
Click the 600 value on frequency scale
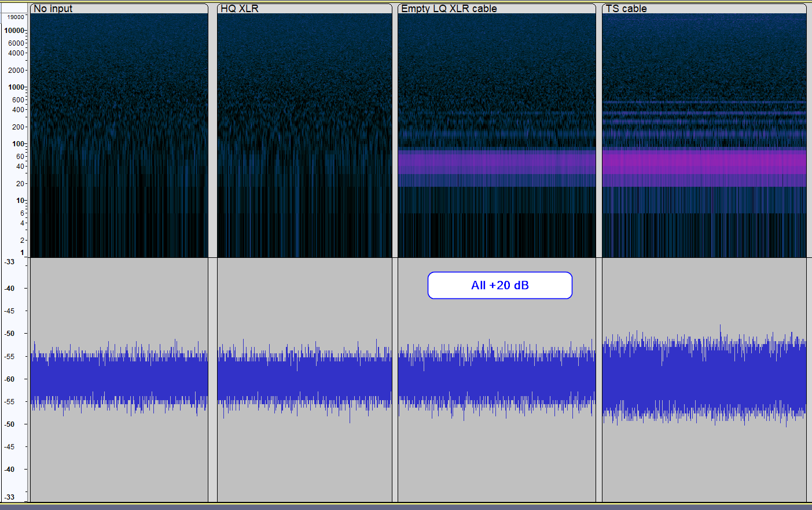coord(19,100)
